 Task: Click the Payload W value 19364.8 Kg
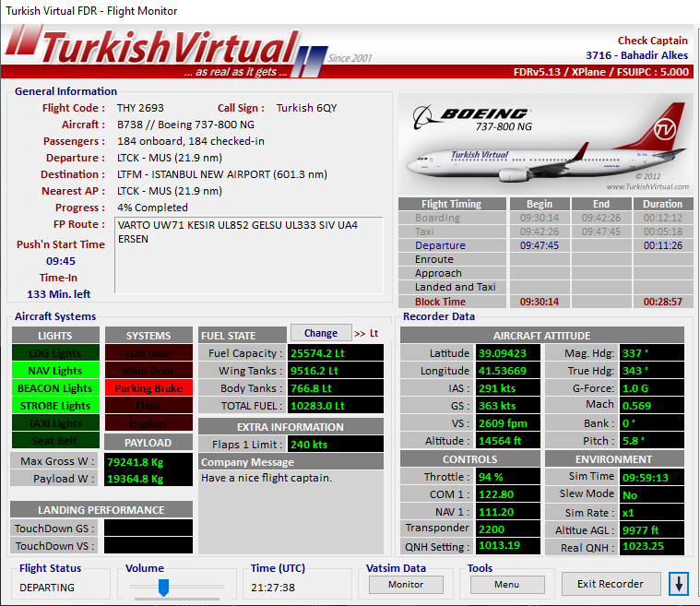[x=148, y=479]
